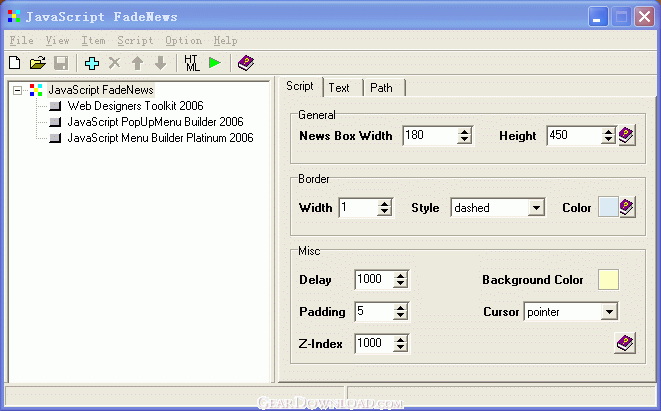The image size is (661, 411).
Task: Open the Item menu
Action: pyautogui.click(x=93, y=40)
